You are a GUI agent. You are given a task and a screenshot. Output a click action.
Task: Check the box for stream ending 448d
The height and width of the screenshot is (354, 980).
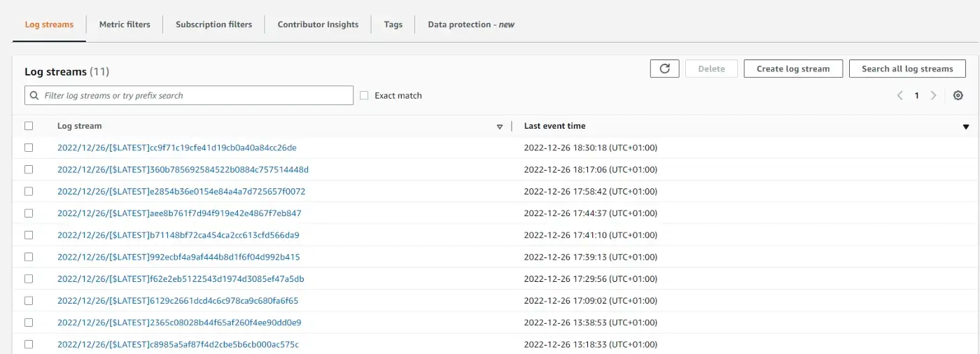[x=29, y=169]
